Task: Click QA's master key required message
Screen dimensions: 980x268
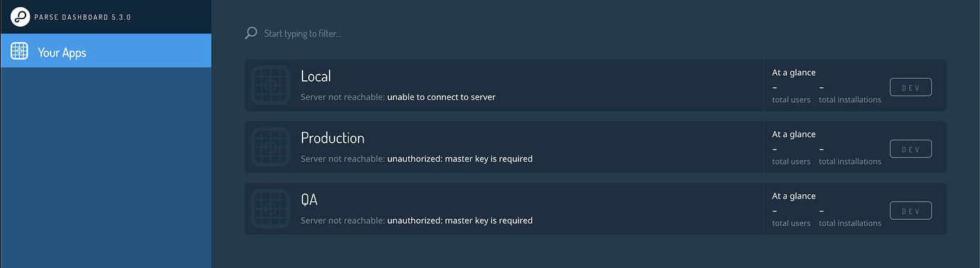Action: [459, 220]
